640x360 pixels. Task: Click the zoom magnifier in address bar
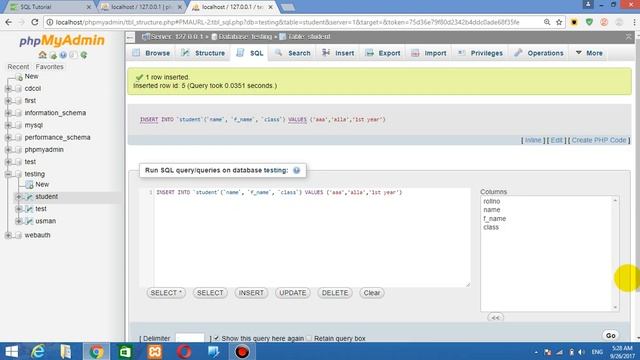[547, 22]
